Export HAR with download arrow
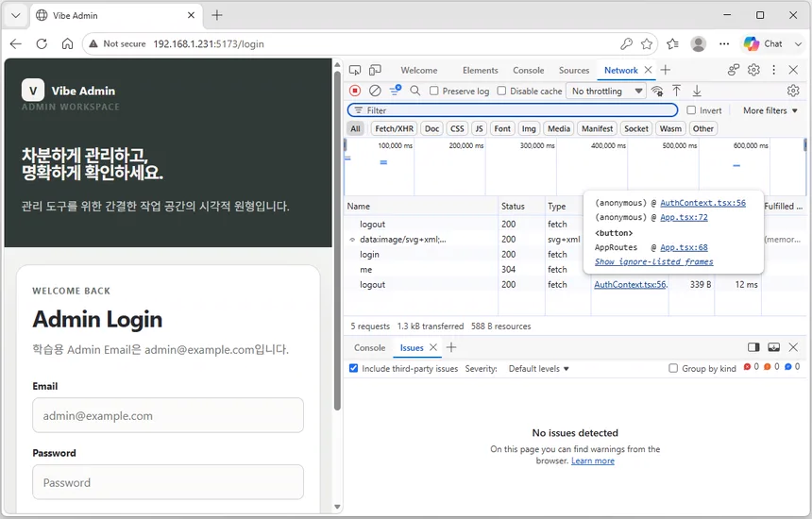Viewport: 812px width, 519px height. tap(697, 91)
